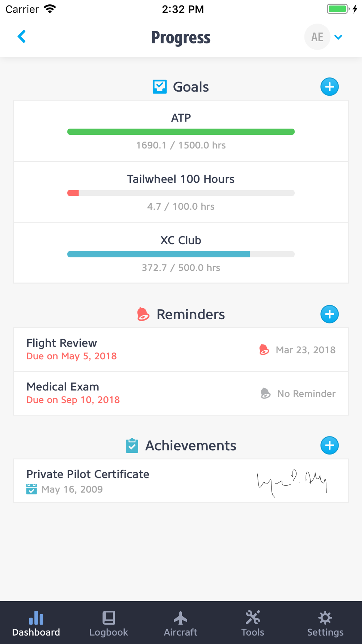Screen dimensions: 362x644
Task: Click the XC Club progress bar
Action: point(181,254)
